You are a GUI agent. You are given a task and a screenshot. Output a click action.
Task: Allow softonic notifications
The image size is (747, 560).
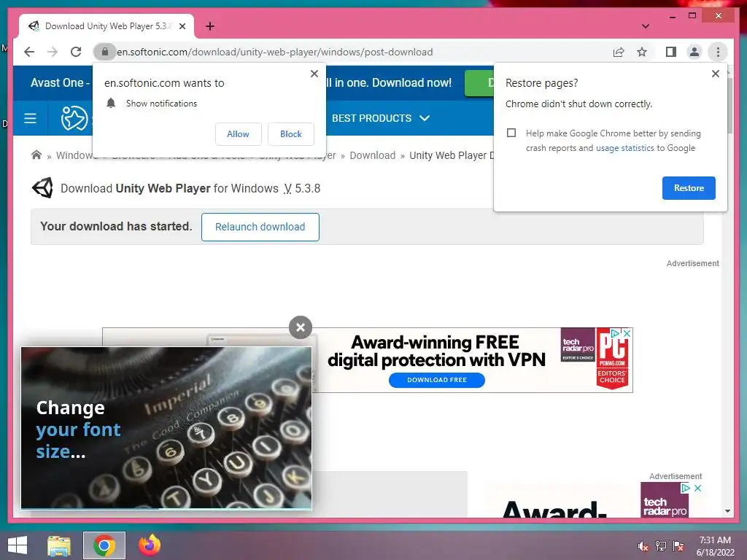click(239, 134)
